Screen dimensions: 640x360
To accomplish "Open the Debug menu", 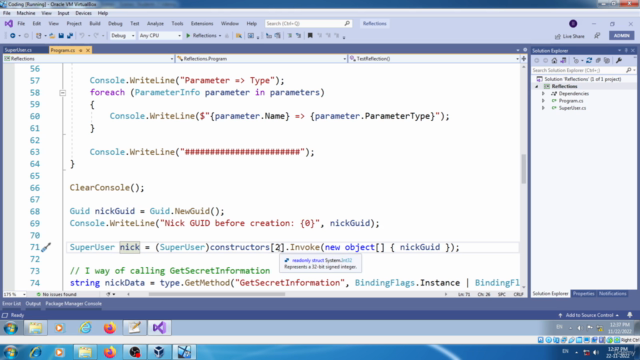I will (x=115, y=24).
